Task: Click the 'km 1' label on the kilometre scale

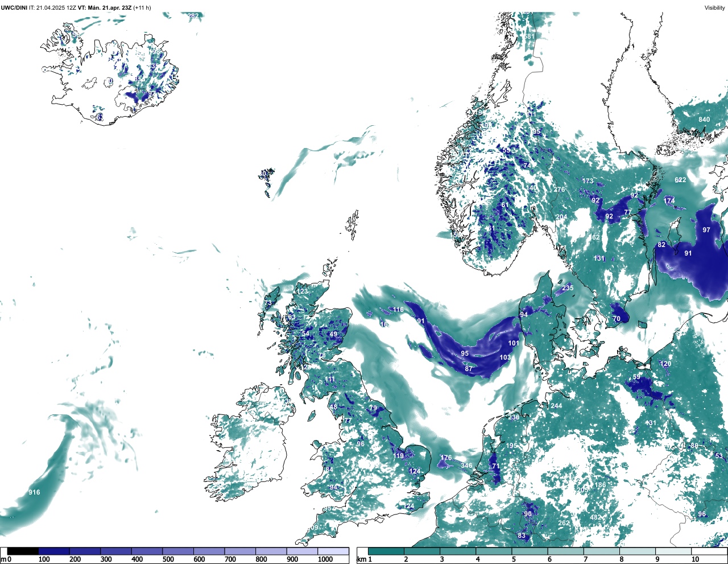Action: tap(363, 559)
